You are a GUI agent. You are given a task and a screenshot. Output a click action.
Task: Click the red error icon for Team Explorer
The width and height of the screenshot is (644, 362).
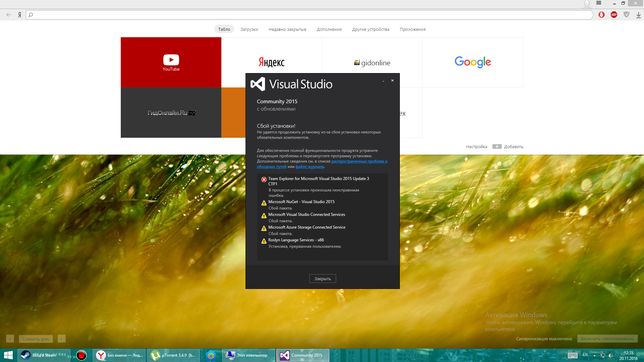(x=264, y=179)
